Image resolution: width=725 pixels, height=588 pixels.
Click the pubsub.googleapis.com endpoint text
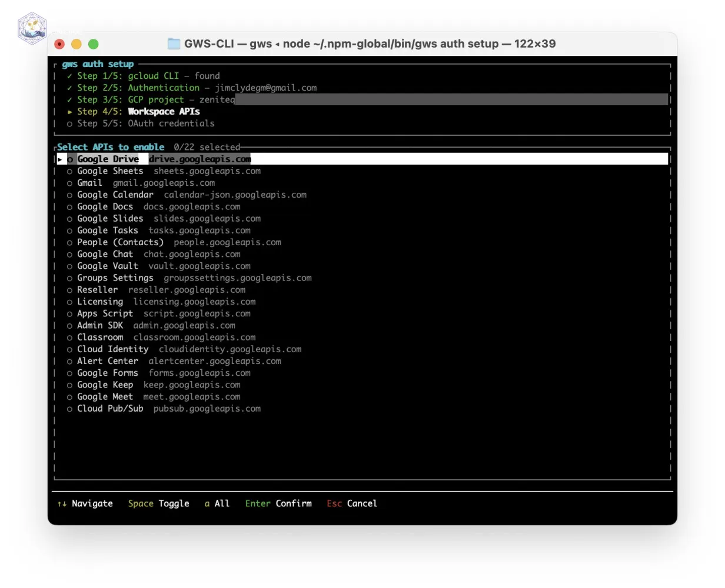(207, 409)
